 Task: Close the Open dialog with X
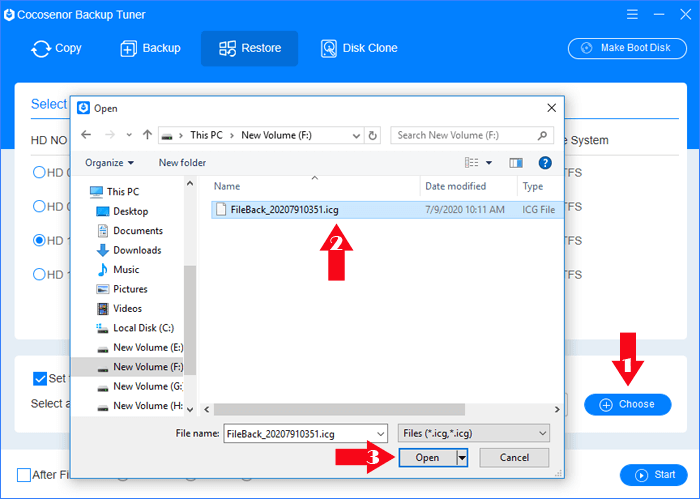click(x=552, y=108)
